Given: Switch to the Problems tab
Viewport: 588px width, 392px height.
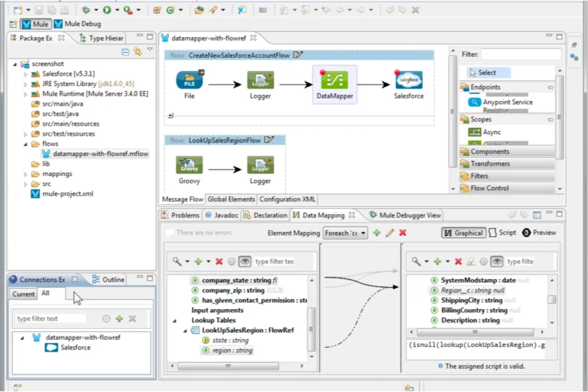Looking at the screenshot, I should coord(180,215).
